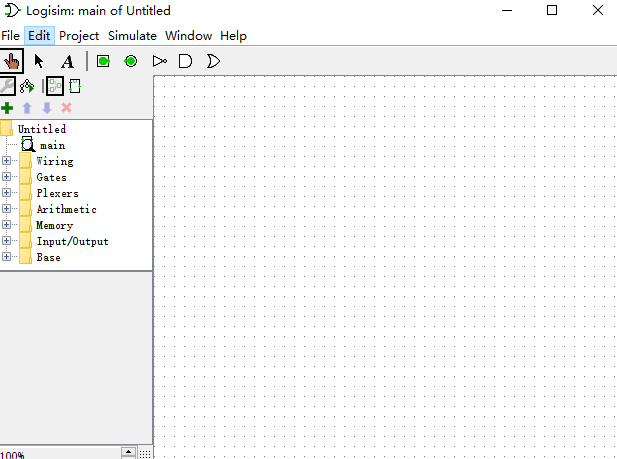
Task: Select the main circuit icon
Action: click(28, 144)
